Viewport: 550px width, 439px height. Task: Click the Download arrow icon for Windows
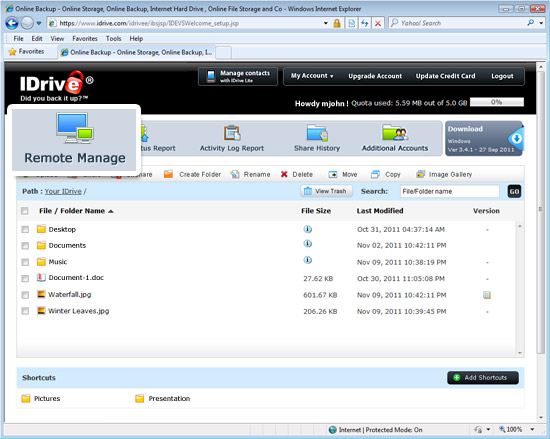(516, 138)
